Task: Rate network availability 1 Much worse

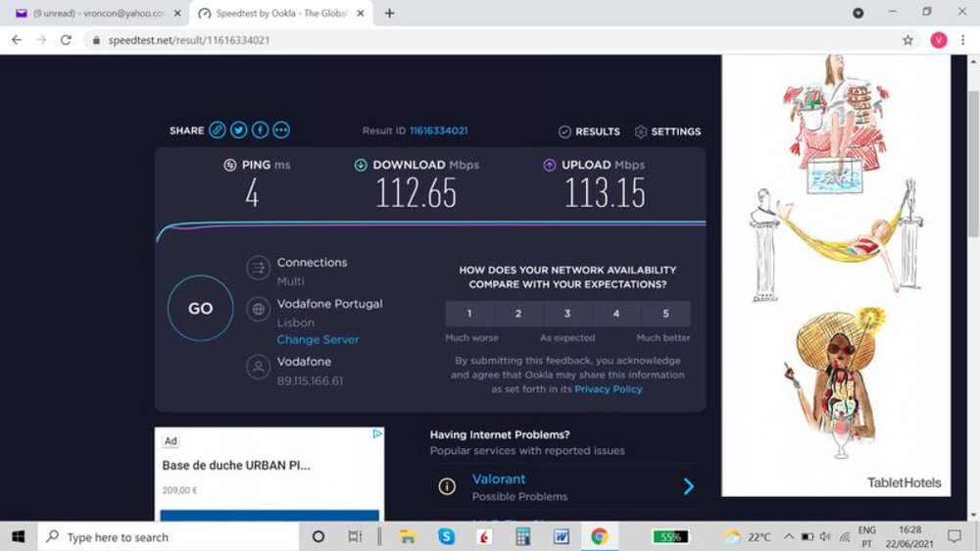Action: tap(469, 314)
